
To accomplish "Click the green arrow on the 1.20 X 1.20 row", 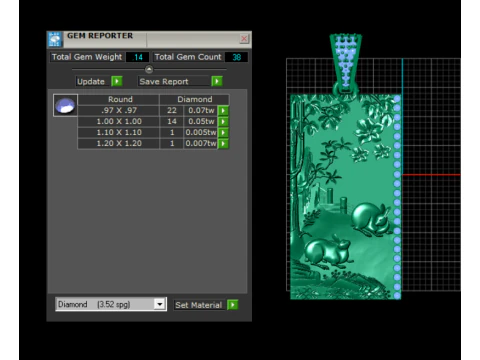I will [x=223, y=143].
